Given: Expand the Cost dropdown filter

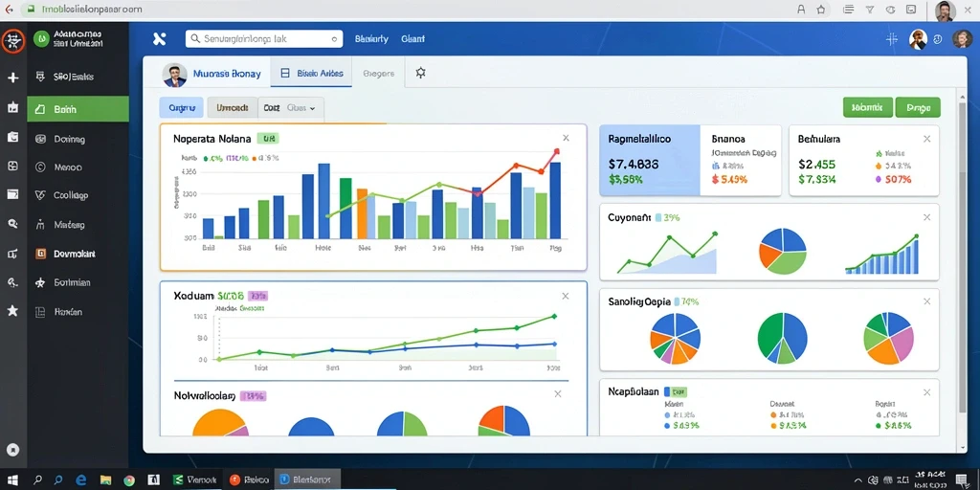Looking at the screenshot, I should [291, 107].
